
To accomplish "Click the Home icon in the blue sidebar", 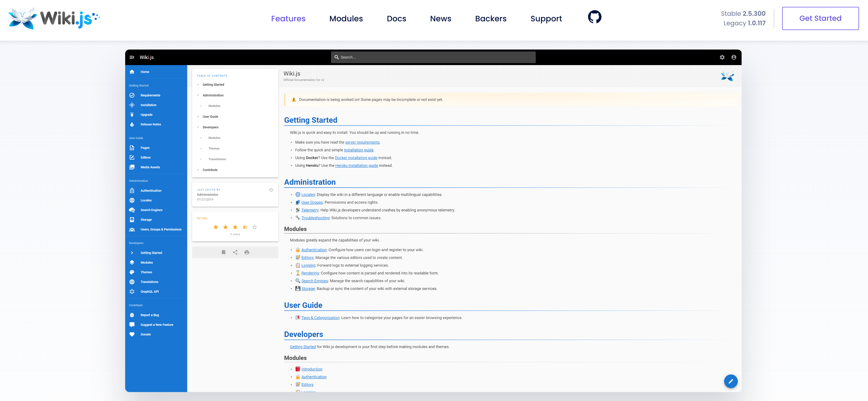I will (x=132, y=72).
